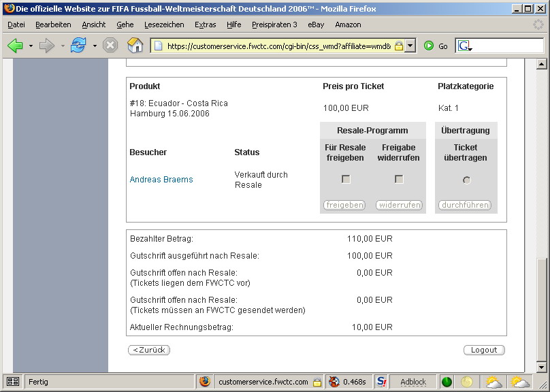Click the Reload page icon

click(78, 46)
